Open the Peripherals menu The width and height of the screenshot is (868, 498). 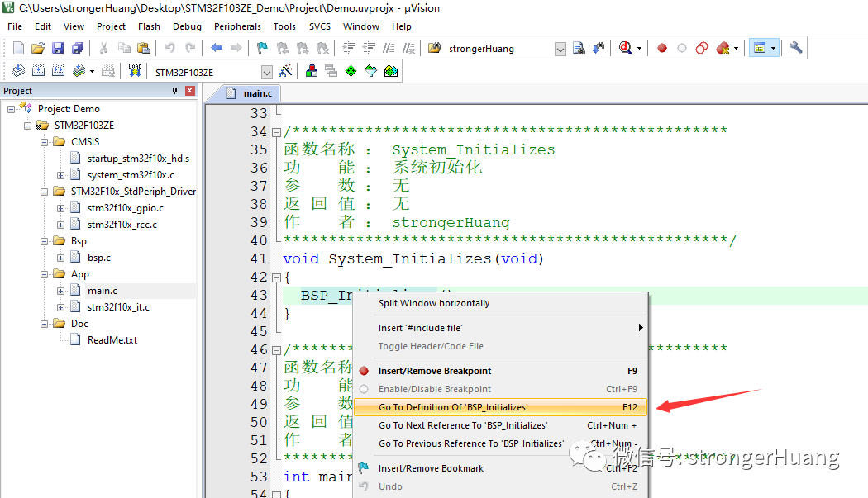coord(237,26)
